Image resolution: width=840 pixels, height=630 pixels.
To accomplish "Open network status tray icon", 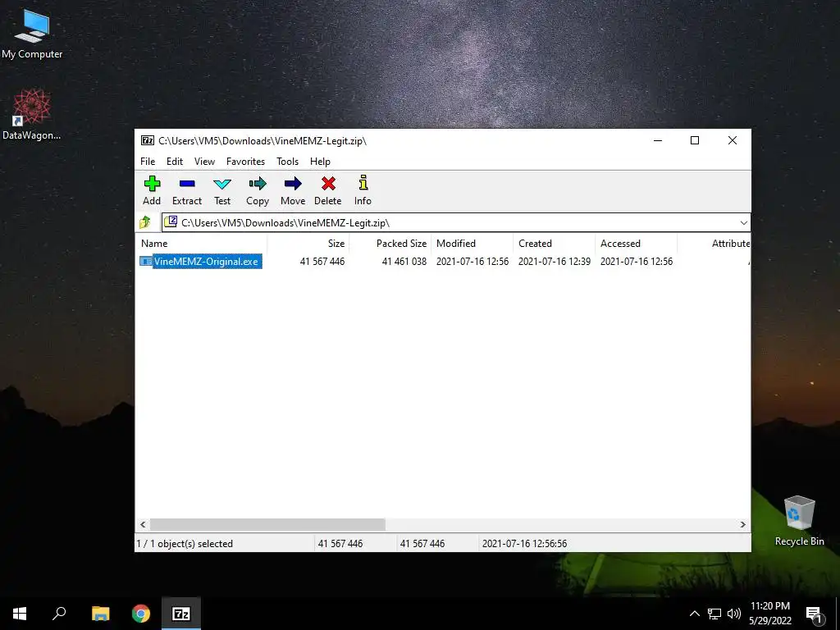I will point(714,614).
